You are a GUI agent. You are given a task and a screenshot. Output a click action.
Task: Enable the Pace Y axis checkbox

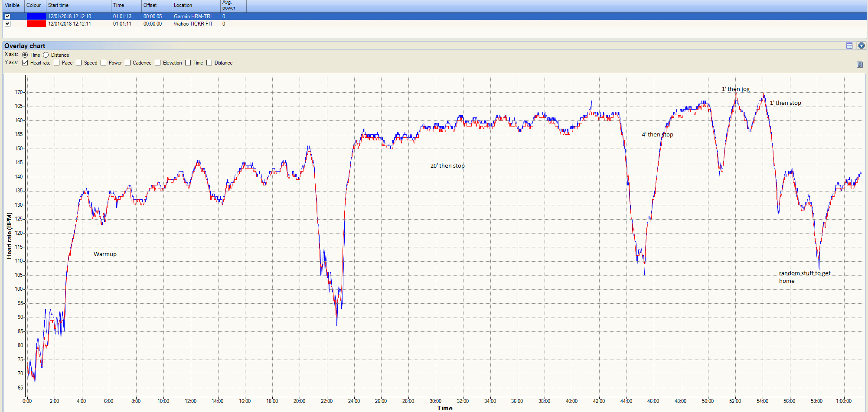(56, 63)
